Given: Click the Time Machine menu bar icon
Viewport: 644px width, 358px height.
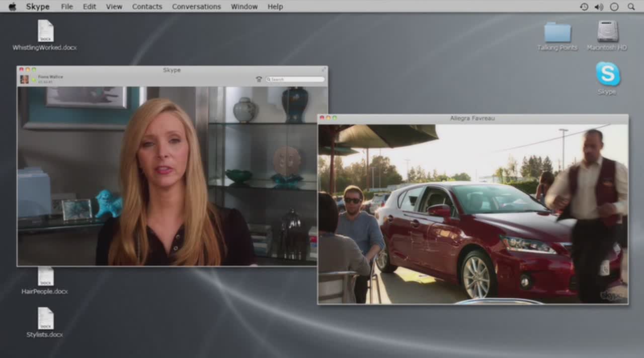Looking at the screenshot, I should tap(584, 7).
